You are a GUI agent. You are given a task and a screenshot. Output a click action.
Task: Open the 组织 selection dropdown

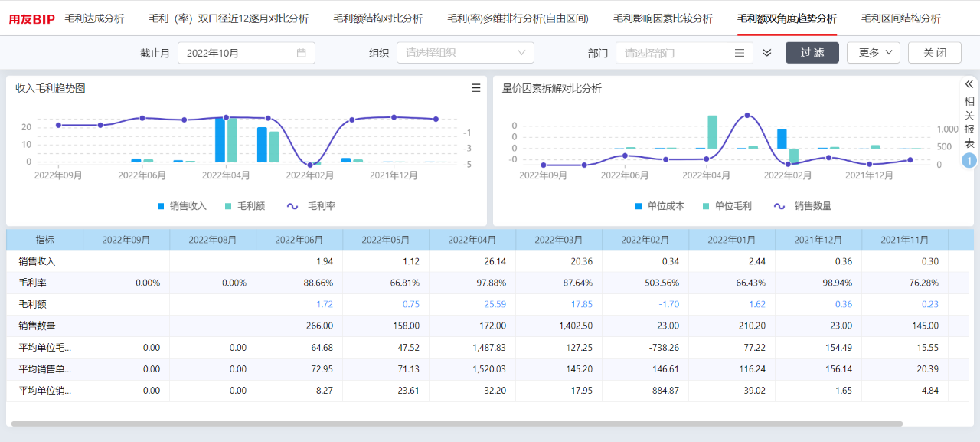tap(465, 53)
